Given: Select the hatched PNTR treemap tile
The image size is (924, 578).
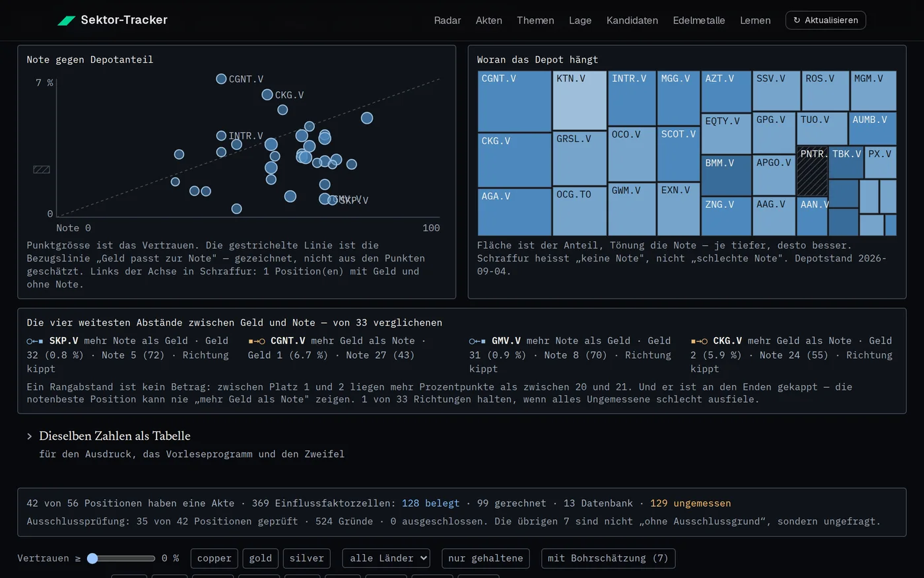Looking at the screenshot, I should pos(812,171).
